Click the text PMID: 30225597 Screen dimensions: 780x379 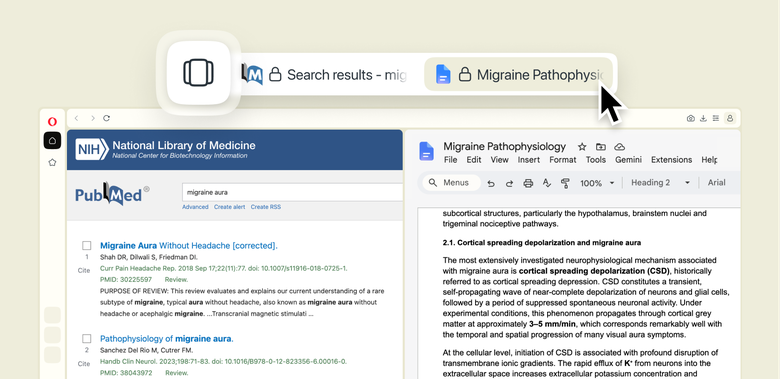[126, 280]
